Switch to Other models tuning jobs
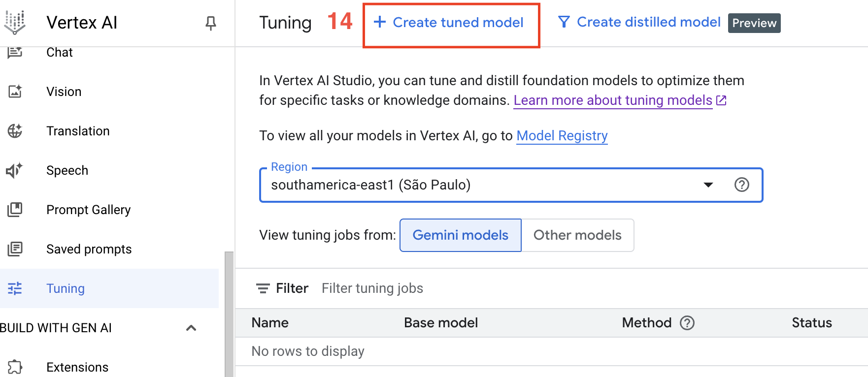Image resolution: width=868 pixels, height=377 pixels. click(x=577, y=235)
